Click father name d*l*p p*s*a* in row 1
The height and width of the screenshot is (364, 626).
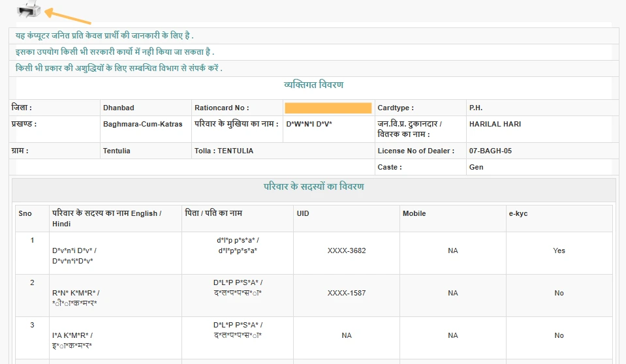pyautogui.click(x=238, y=240)
